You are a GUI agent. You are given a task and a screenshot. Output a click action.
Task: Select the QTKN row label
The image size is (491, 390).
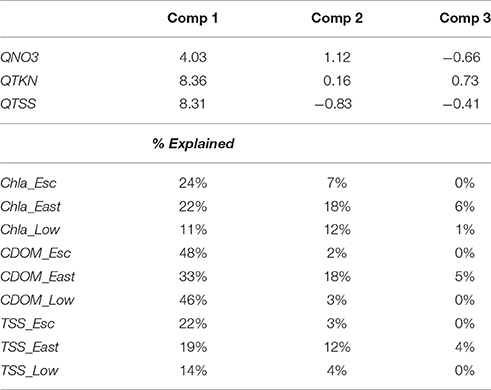pos(19,81)
